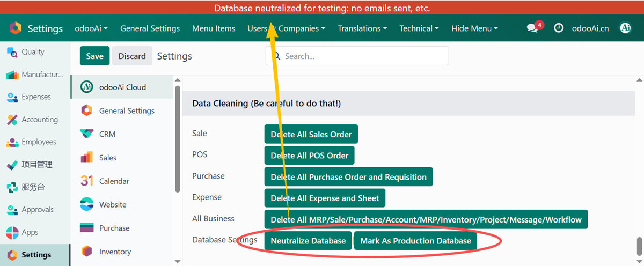The height and width of the screenshot is (266, 644).
Task: Save the settings
Action: [95, 56]
